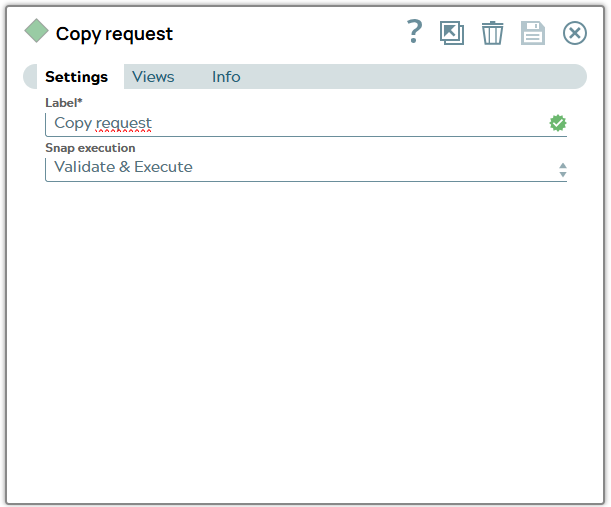
Task: Click the Label input field
Action: pyautogui.click(x=306, y=124)
